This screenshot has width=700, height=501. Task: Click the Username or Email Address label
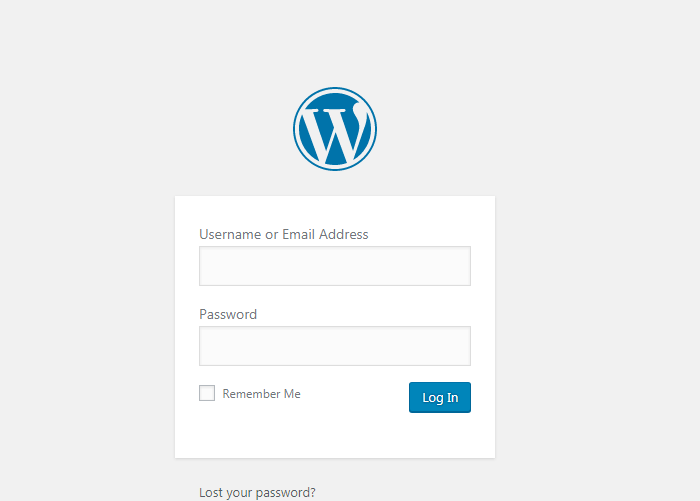coord(283,234)
